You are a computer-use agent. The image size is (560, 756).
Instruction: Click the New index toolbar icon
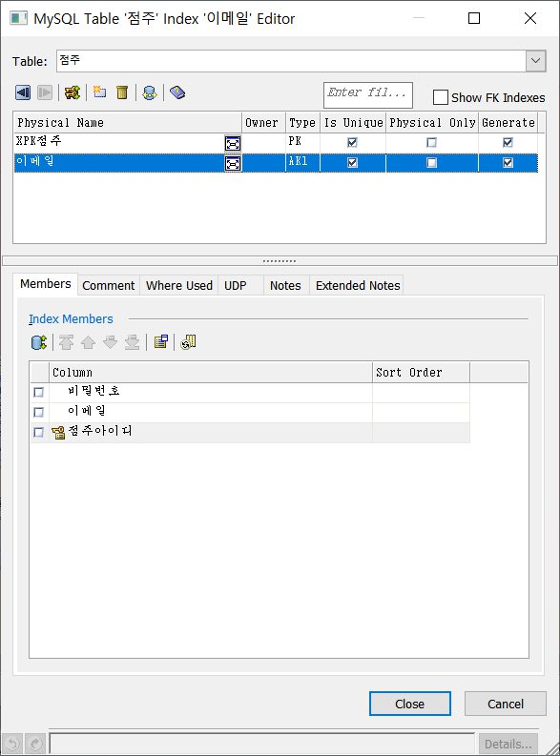coord(100,92)
